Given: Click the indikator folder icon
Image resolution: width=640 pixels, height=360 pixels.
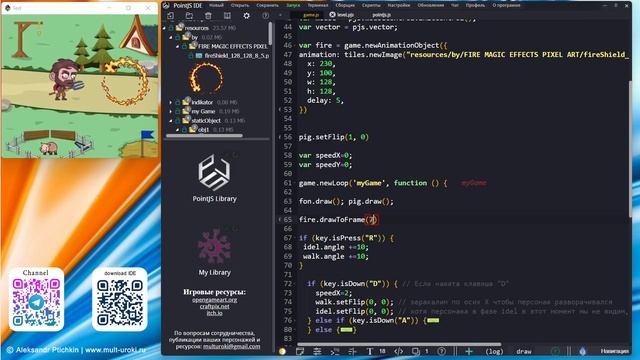Looking at the screenshot, I should click(187, 101).
